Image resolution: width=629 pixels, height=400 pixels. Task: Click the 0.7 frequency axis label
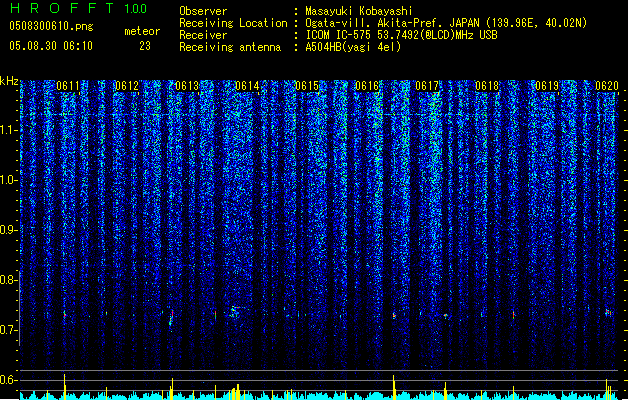point(9,330)
